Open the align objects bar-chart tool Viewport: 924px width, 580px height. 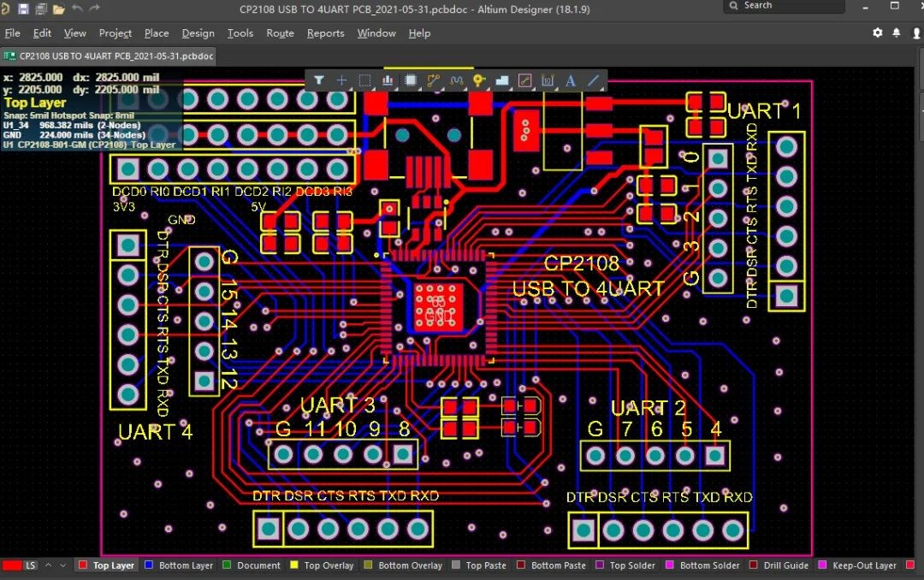(x=388, y=80)
